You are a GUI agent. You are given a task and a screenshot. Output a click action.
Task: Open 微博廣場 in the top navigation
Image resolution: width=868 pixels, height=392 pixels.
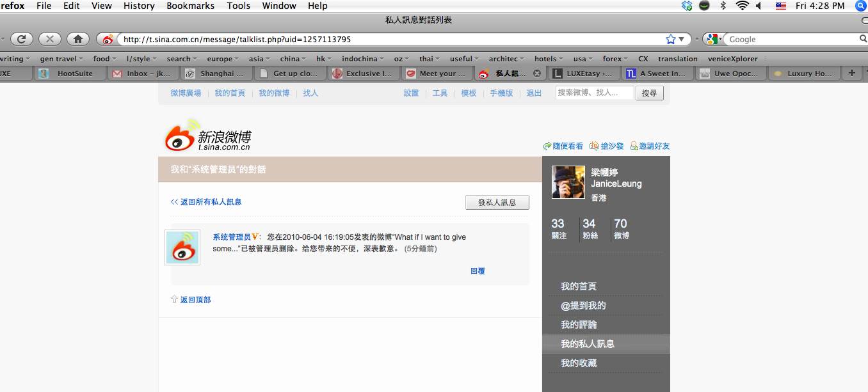(x=186, y=93)
